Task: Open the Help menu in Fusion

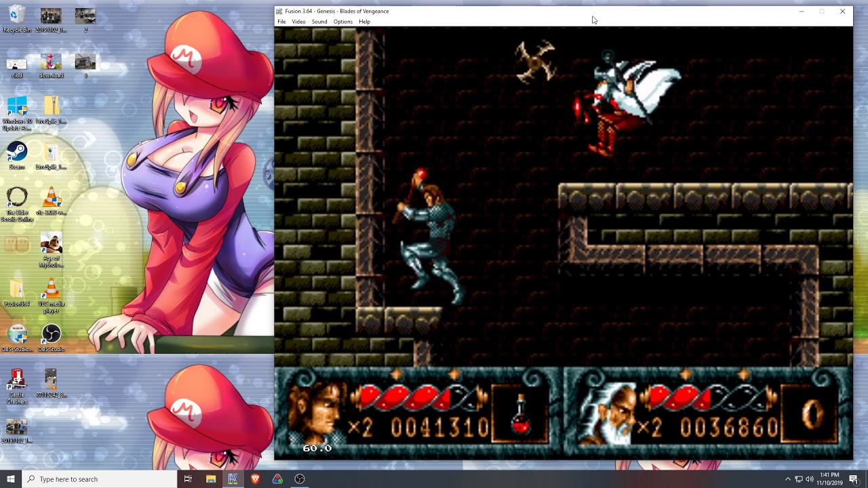Action: [364, 22]
